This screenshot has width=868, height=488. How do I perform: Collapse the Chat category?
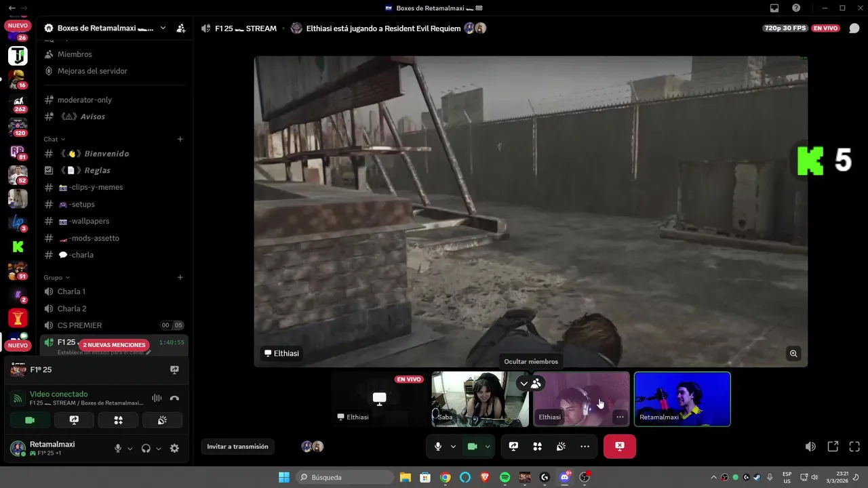point(54,139)
